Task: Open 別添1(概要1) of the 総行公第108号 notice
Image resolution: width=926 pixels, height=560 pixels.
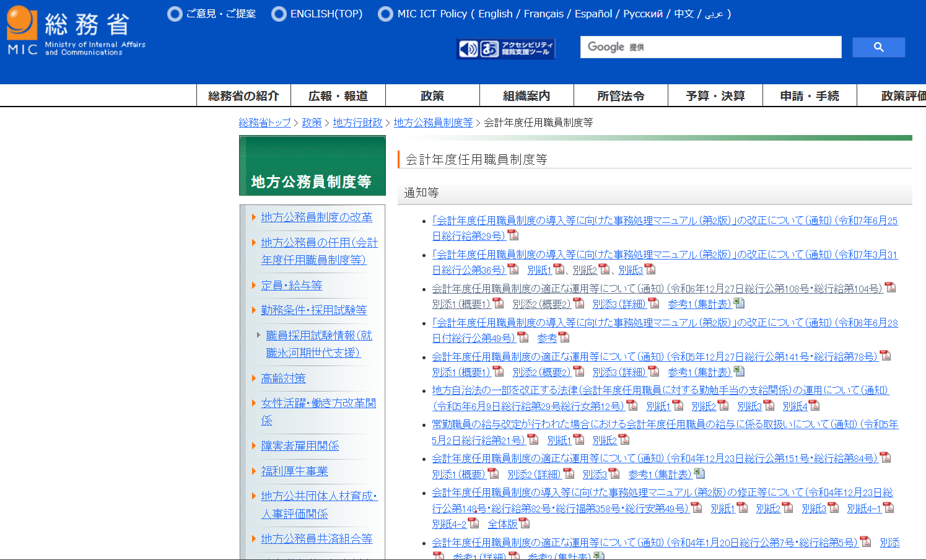Action: [461, 304]
